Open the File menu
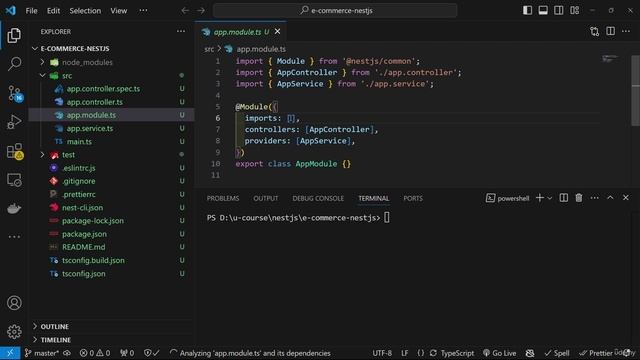This screenshot has width=640, height=360. (x=31, y=11)
